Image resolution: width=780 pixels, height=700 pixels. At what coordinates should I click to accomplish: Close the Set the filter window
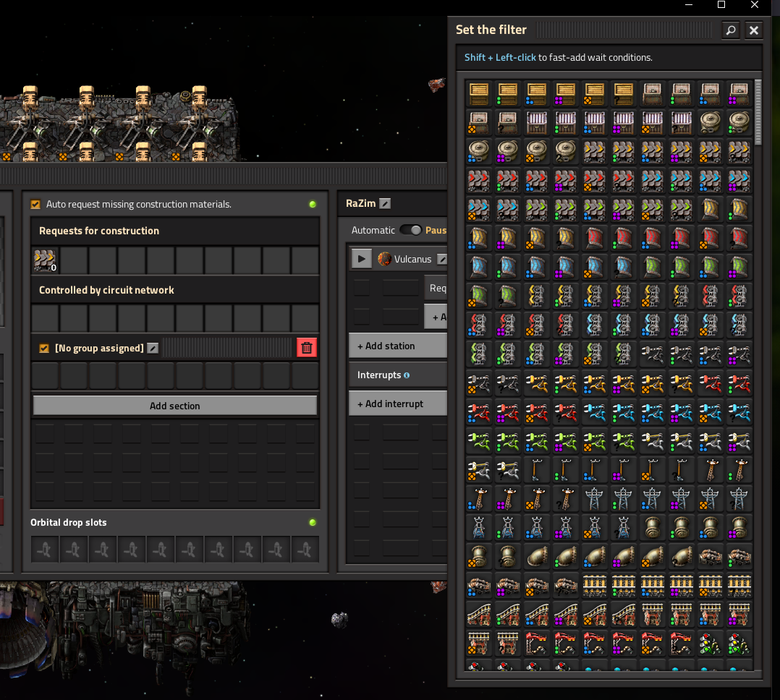click(754, 30)
